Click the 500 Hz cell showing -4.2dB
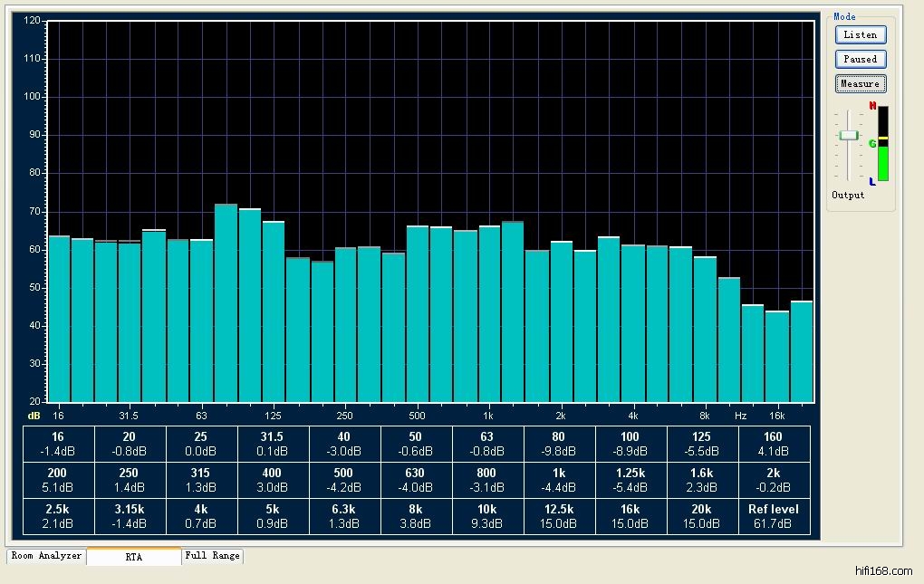924x584 pixels. pos(344,480)
